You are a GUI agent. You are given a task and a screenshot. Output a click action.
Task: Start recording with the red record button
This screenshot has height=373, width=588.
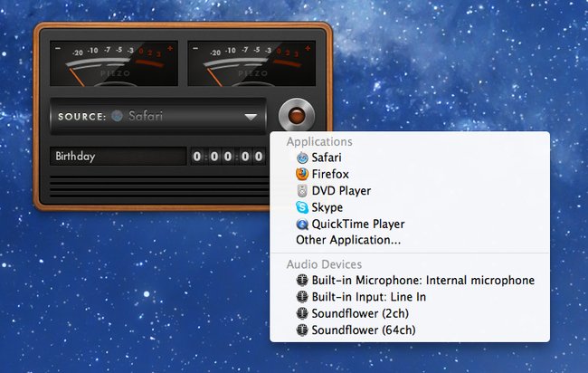297,116
